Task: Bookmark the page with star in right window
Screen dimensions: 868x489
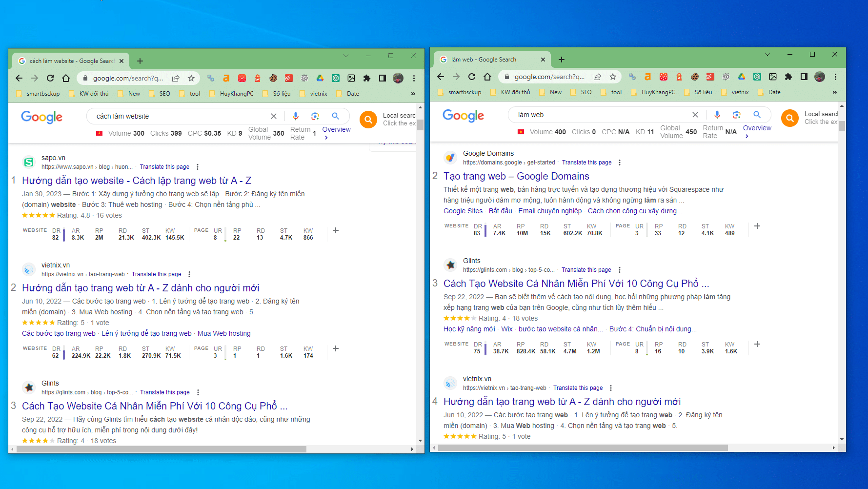Action: (x=613, y=77)
